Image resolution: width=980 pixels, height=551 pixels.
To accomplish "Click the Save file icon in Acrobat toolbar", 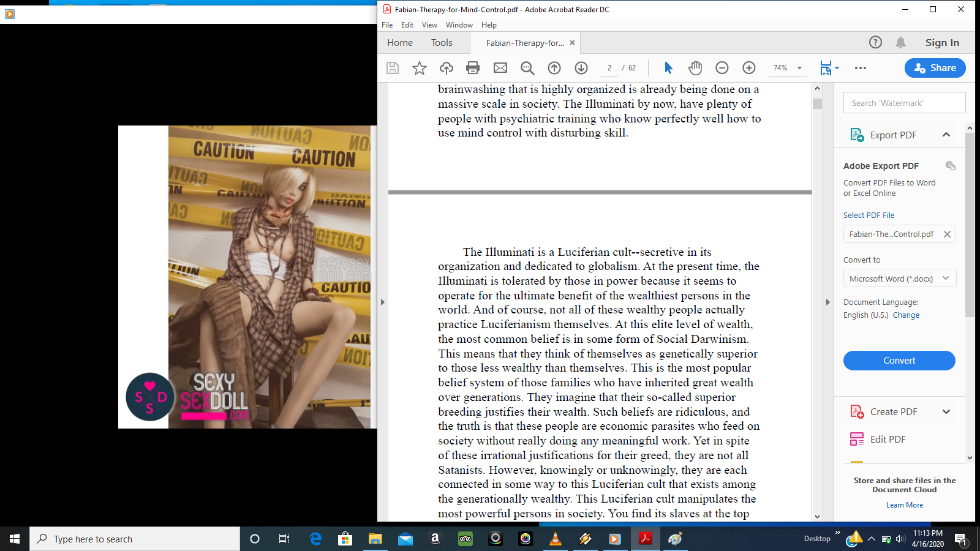I will [x=393, y=68].
